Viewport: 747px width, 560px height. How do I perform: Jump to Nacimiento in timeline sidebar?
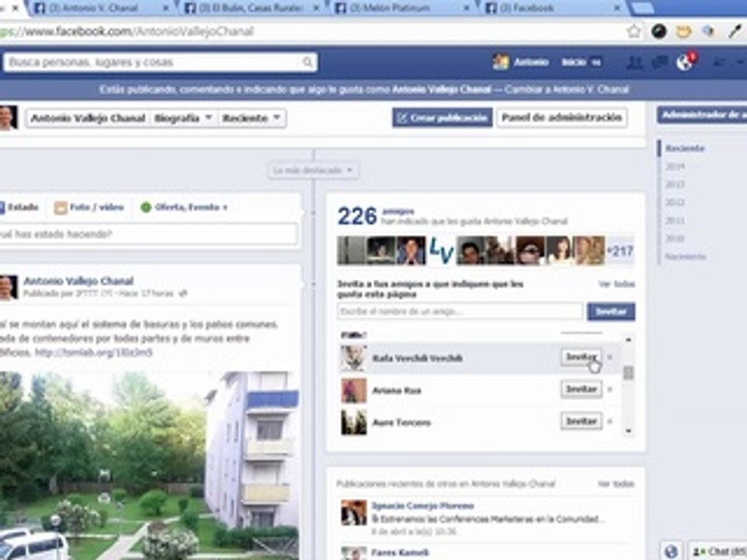click(685, 257)
